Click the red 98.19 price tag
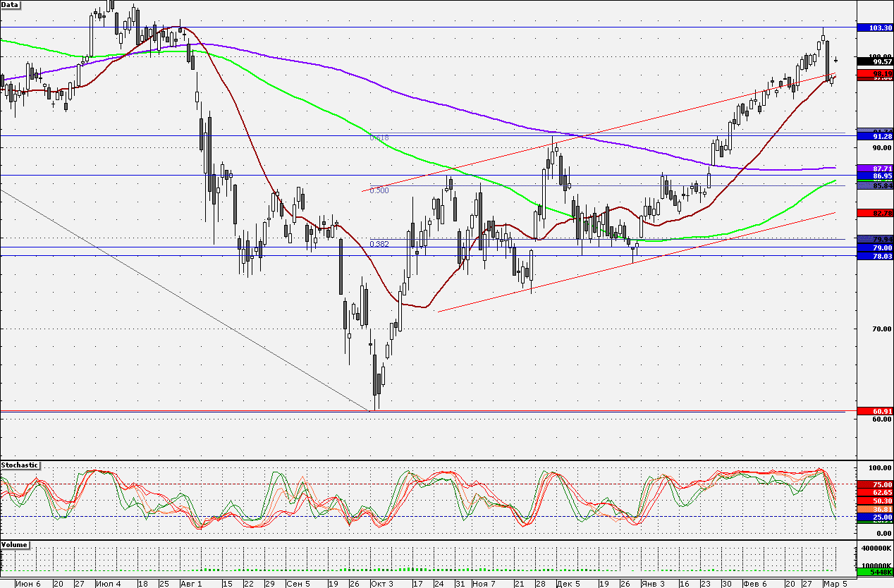The width and height of the screenshot is (894, 588). coord(875,73)
